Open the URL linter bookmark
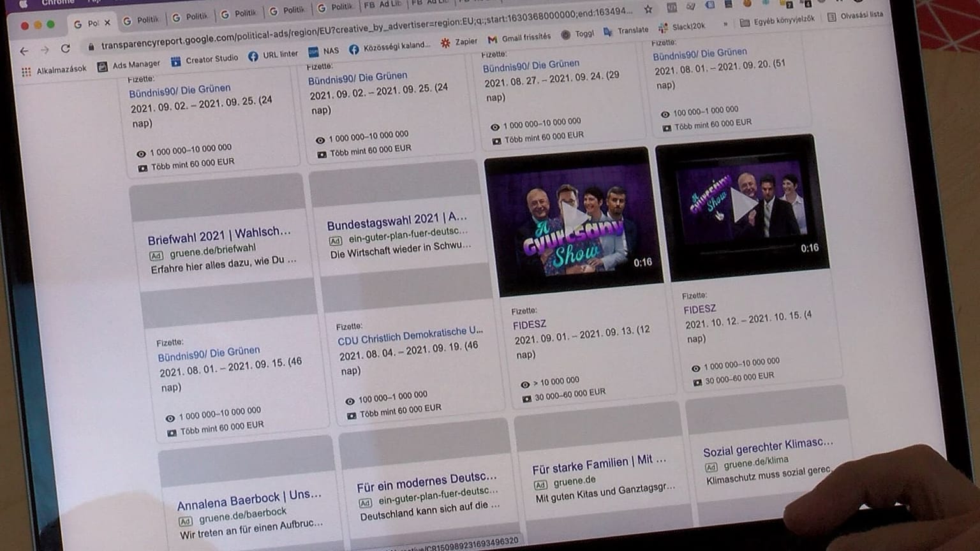The height and width of the screenshot is (551, 980). coord(273,55)
